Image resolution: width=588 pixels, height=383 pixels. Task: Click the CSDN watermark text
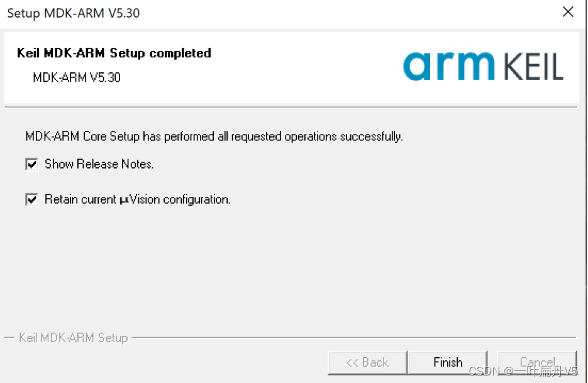(523, 371)
